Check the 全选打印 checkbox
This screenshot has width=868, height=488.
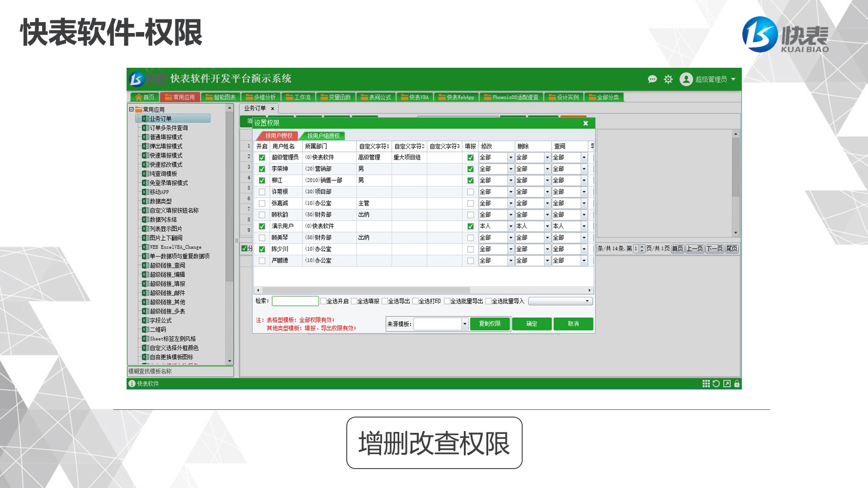[x=415, y=301]
